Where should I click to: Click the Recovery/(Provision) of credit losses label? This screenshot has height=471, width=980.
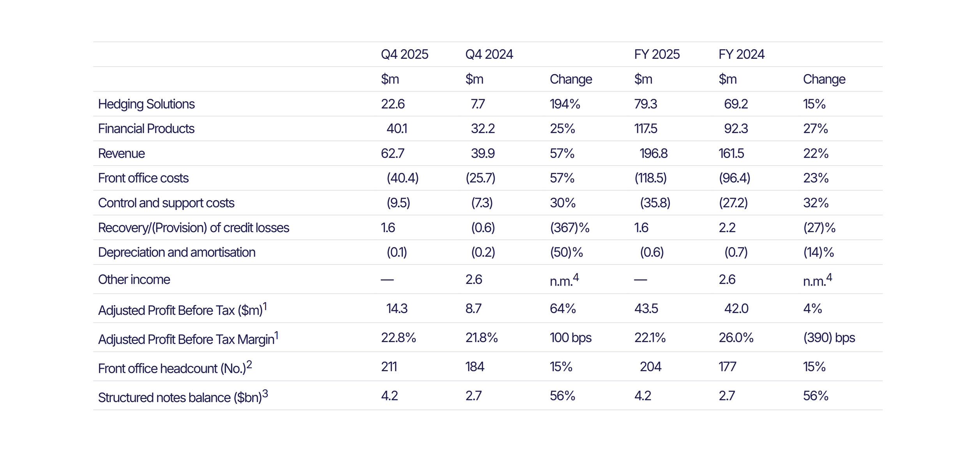pos(193,228)
